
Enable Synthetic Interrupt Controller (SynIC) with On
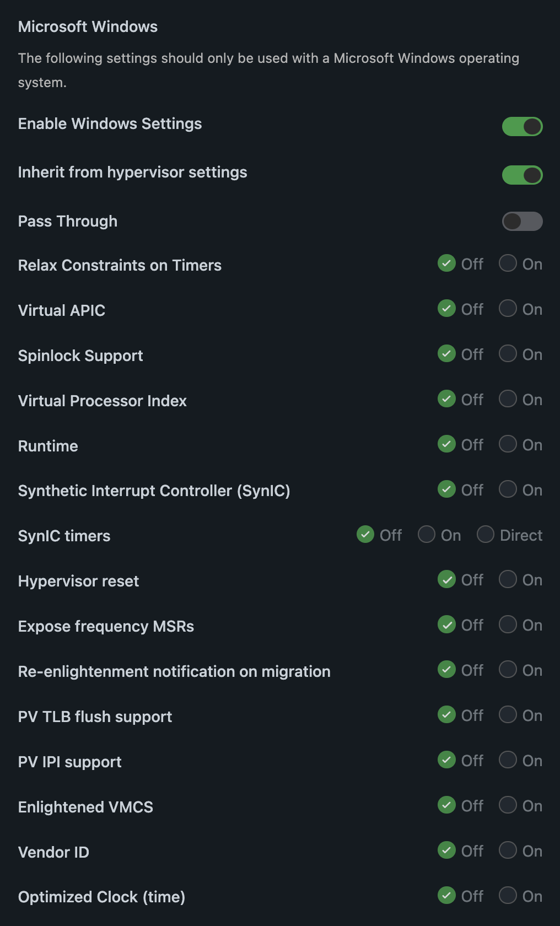508,489
